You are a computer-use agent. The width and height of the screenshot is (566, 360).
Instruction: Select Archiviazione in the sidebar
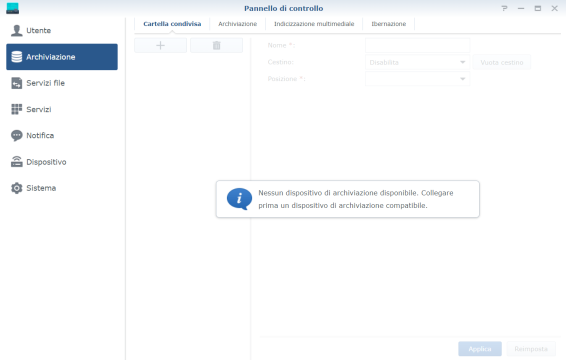62,57
